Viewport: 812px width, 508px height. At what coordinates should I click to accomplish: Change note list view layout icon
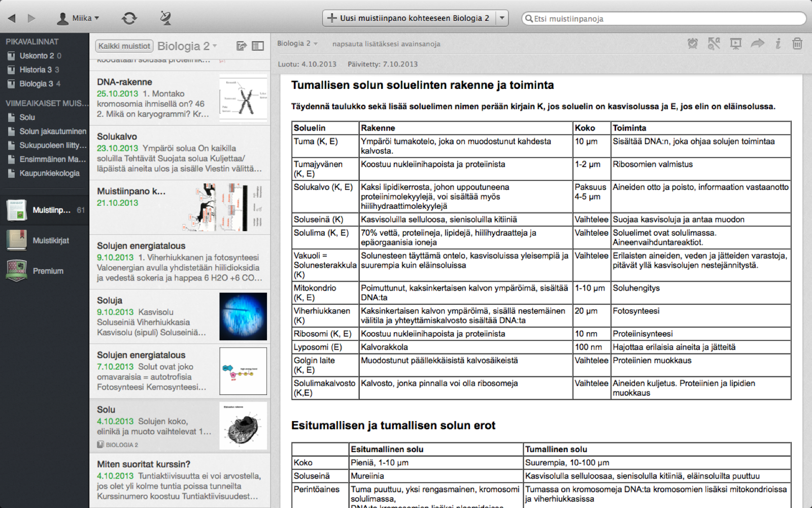tap(258, 46)
